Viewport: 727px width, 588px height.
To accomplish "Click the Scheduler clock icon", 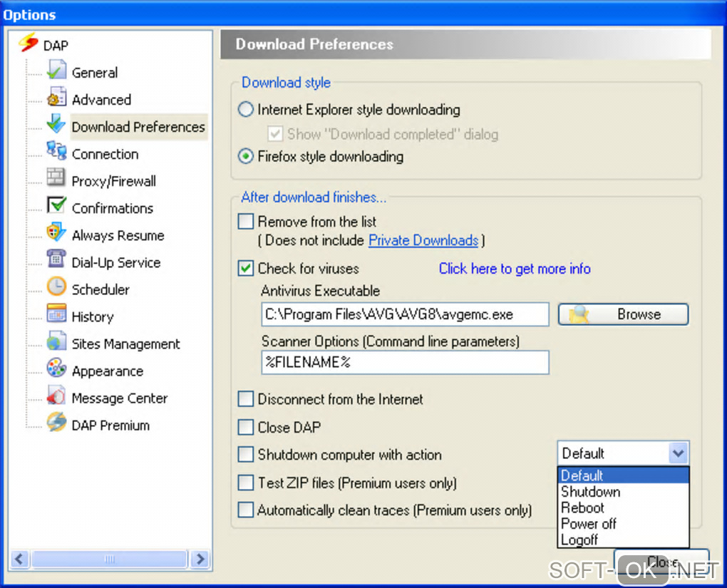I will pos(56,287).
